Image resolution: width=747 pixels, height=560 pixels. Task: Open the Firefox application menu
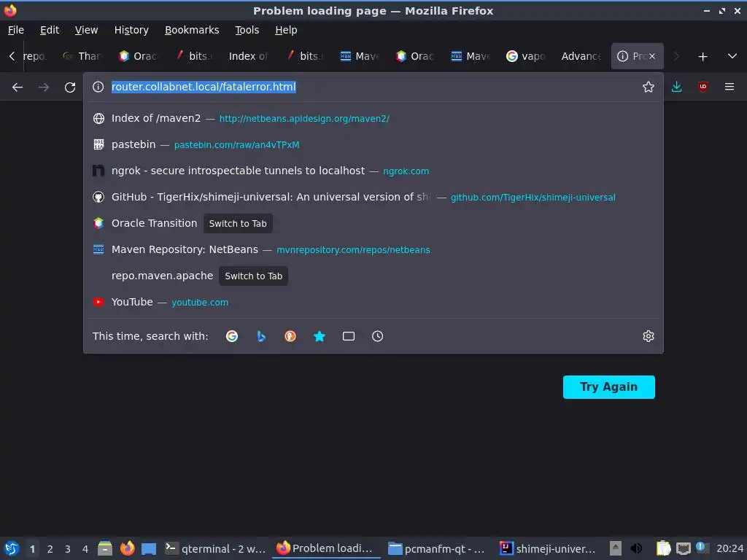(729, 87)
